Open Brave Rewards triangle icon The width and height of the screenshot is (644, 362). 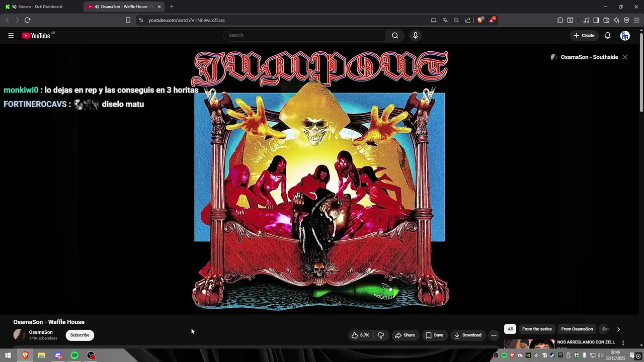coord(492,20)
